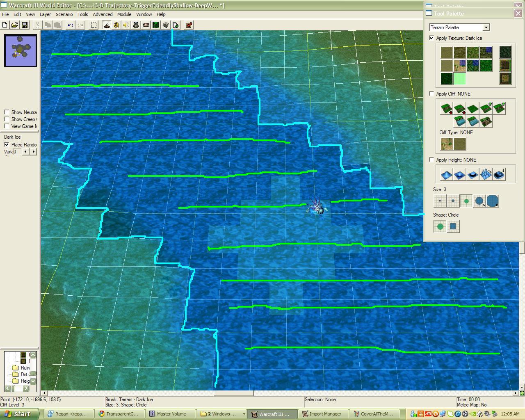This screenshot has width=525, height=420.
Task: Select the light green texture swatch
Action: pyautogui.click(x=459, y=79)
